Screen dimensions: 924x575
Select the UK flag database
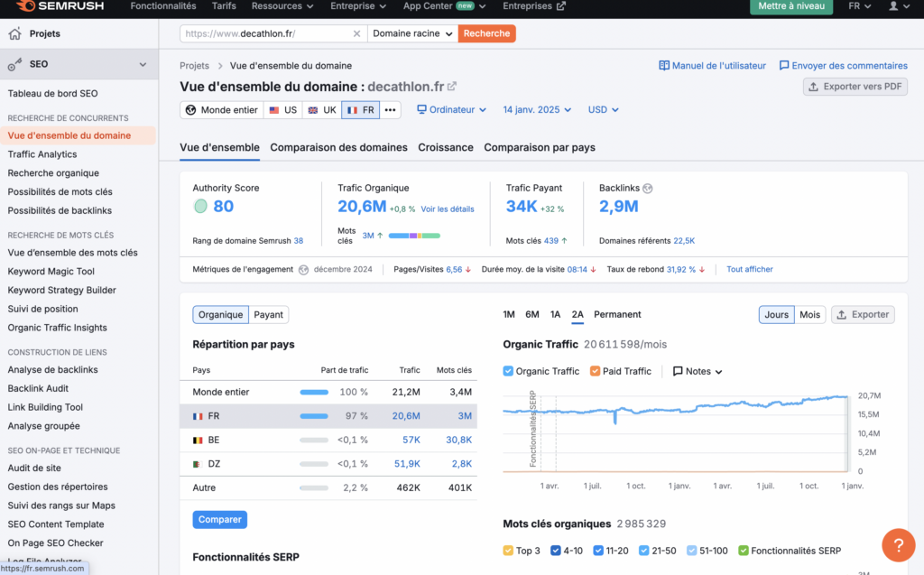[x=322, y=110]
